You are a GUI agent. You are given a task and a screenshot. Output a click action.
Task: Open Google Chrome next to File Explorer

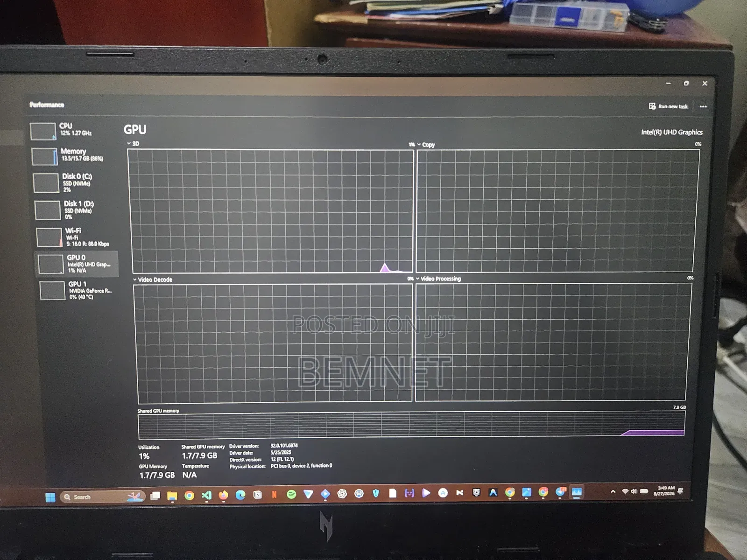(x=189, y=496)
